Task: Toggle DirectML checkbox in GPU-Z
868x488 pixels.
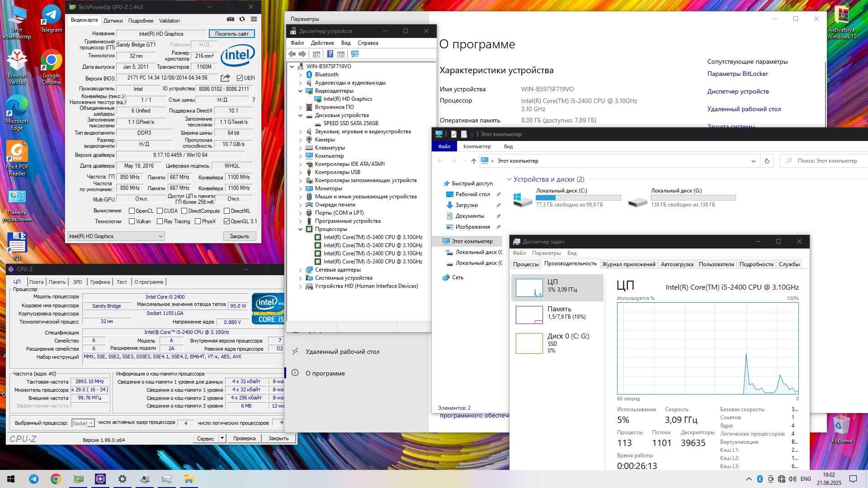Action: pyautogui.click(x=227, y=211)
